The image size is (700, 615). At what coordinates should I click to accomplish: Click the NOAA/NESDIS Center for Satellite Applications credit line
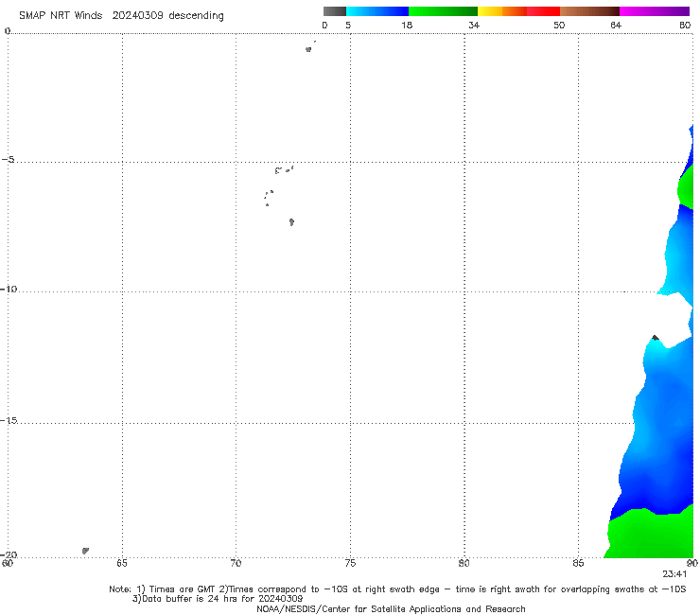(391, 608)
